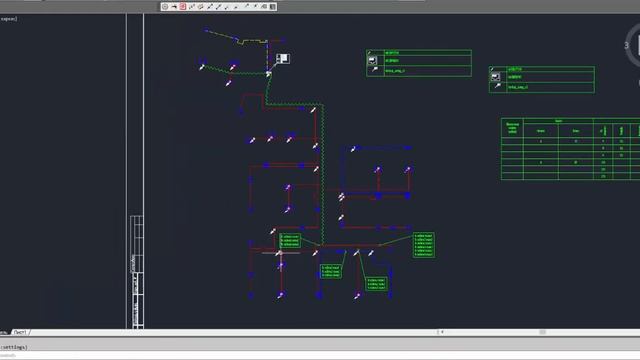Click the settings text in the command history
This screenshot has width=640, height=360.
pyautogui.click(x=14, y=347)
